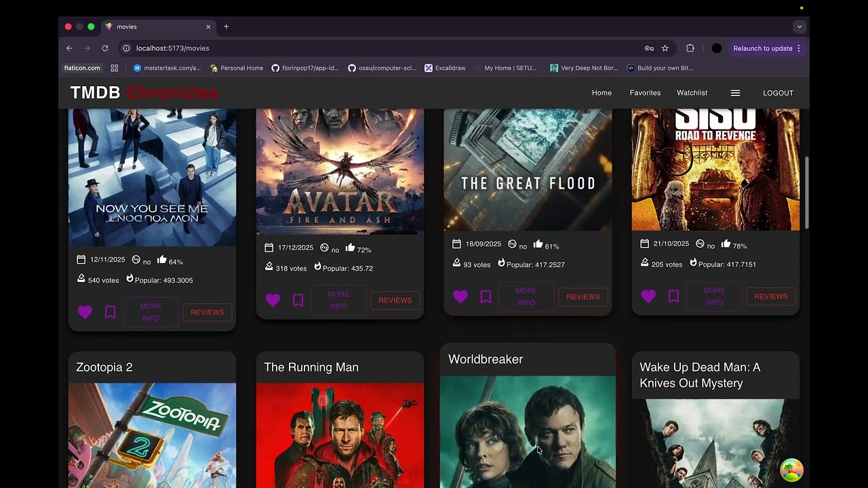Click bookmark icon on The Great Flood card
This screenshot has height=488, width=868.
pos(486,297)
